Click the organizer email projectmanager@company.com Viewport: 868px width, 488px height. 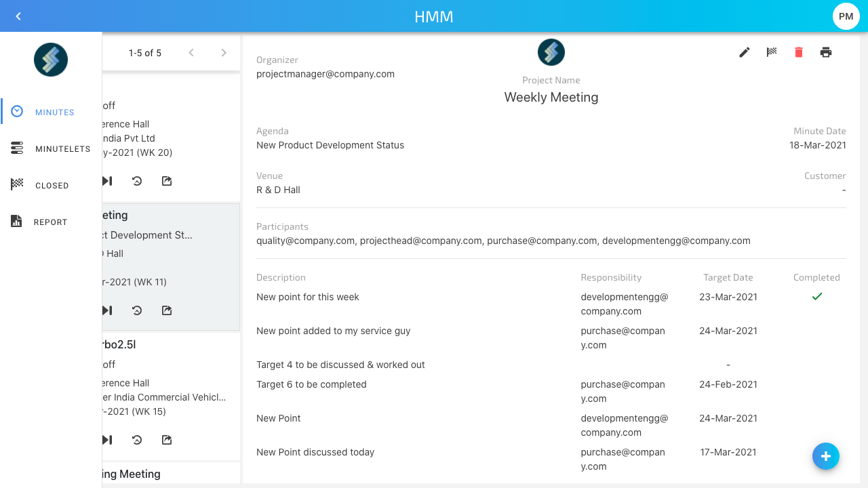(325, 74)
